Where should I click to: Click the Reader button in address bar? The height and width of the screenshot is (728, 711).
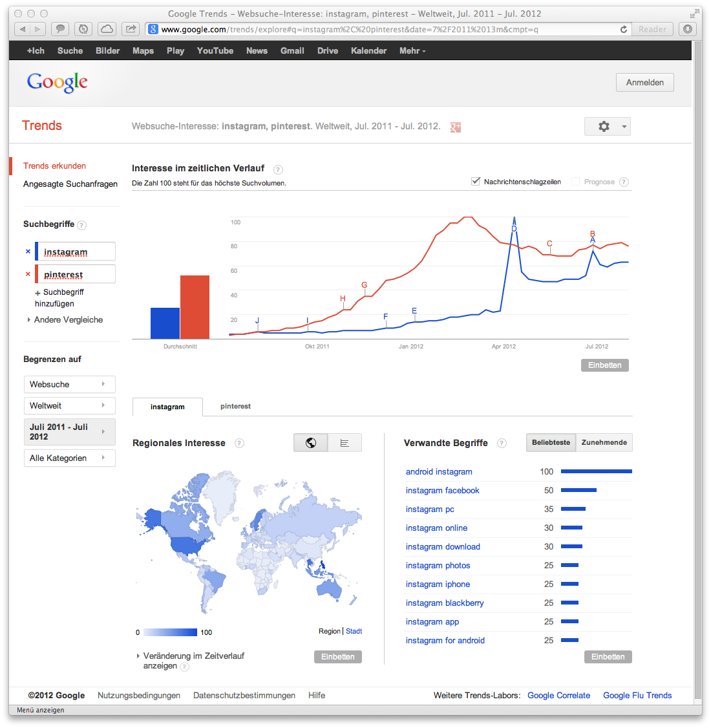click(x=652, y=29)
